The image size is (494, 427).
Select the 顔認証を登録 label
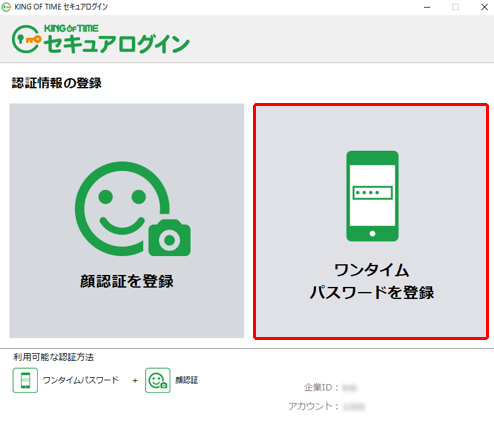(x=127, y=281)
